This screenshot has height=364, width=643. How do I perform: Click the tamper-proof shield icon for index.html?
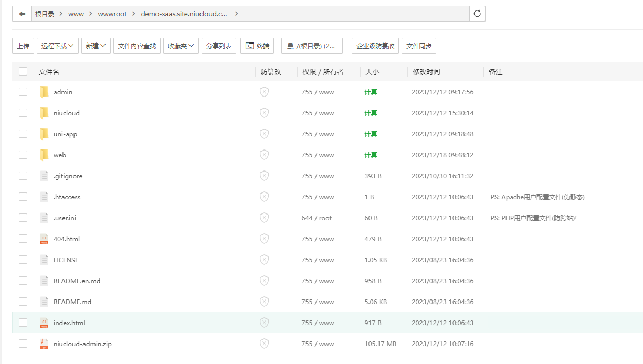[x=264, y=323]
